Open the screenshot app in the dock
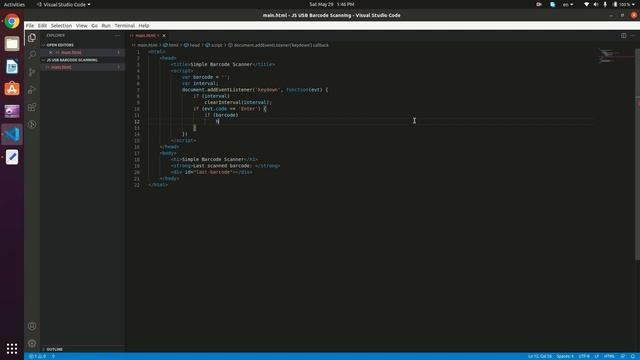 coord(12,111)
